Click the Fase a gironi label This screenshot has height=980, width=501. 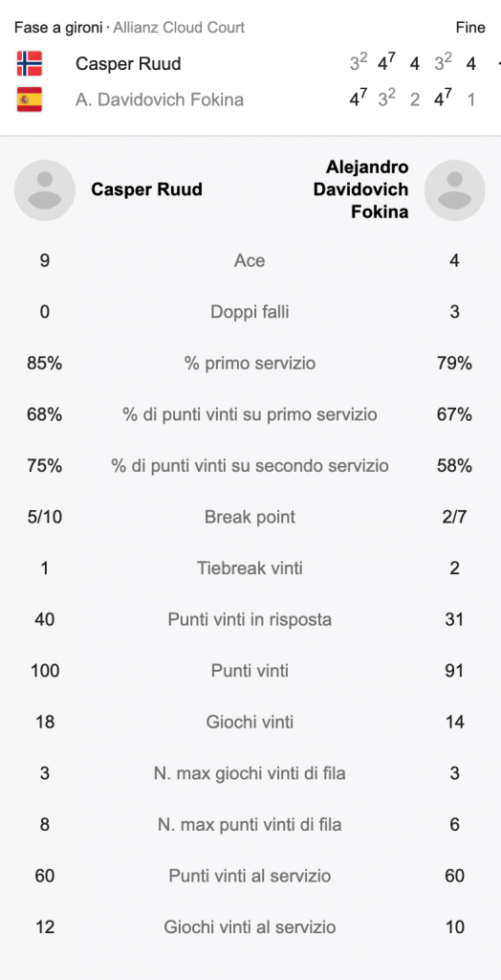tap(58, 28)
